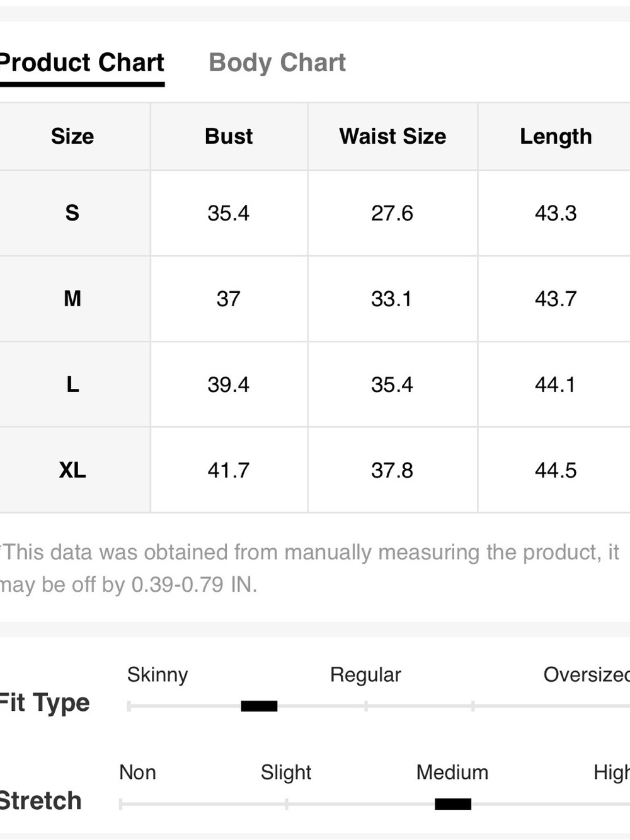The width and height of the screenshot is (630, 840).
Task: Switch to the Body Chart tab
Action: 277,62
